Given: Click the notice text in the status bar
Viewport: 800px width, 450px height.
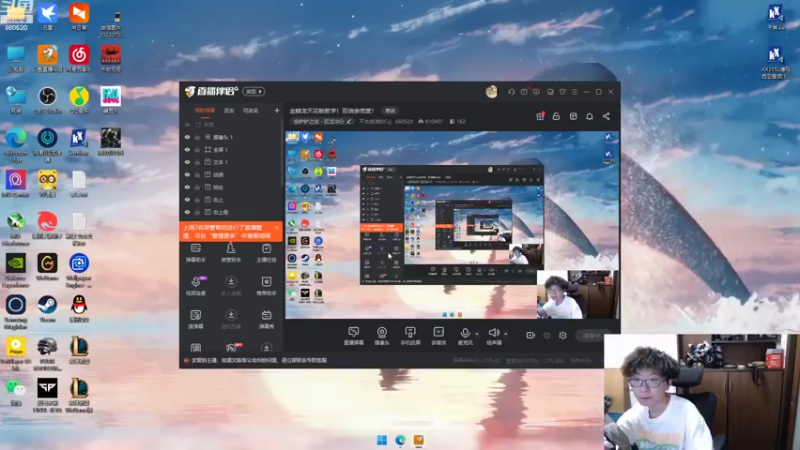Looking at the screenshot, I should 259,360.
